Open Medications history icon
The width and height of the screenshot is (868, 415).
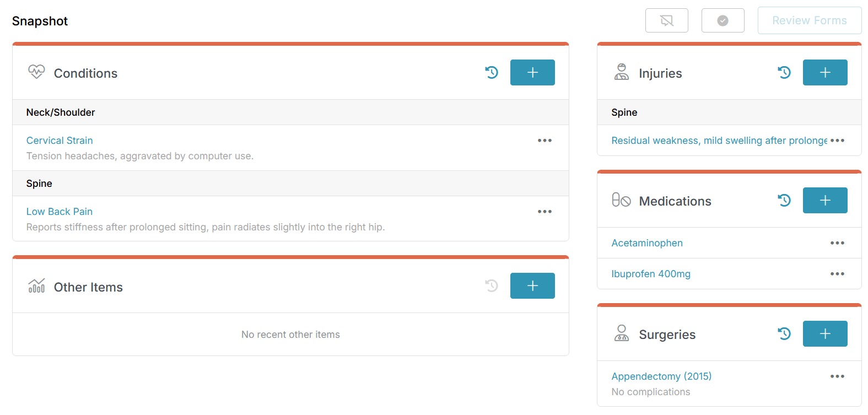(x=784, y=200)
